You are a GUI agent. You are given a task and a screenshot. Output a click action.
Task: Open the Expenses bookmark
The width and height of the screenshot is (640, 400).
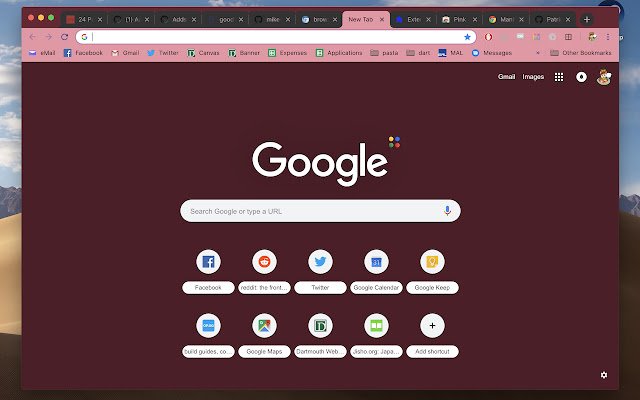[287, 53]
